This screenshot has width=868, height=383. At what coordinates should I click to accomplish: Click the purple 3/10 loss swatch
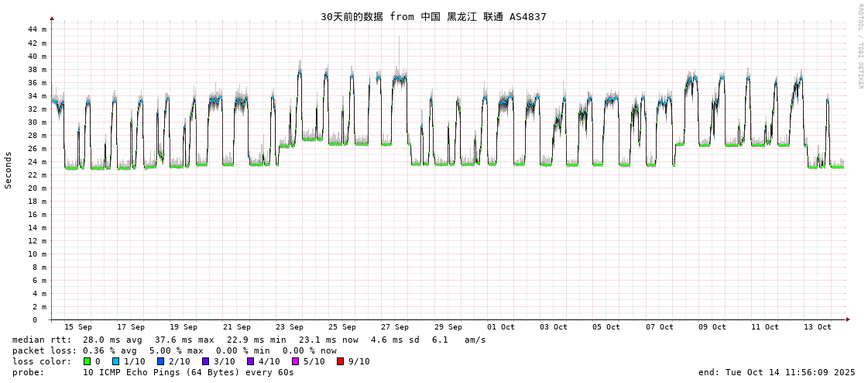pos(206,361)
